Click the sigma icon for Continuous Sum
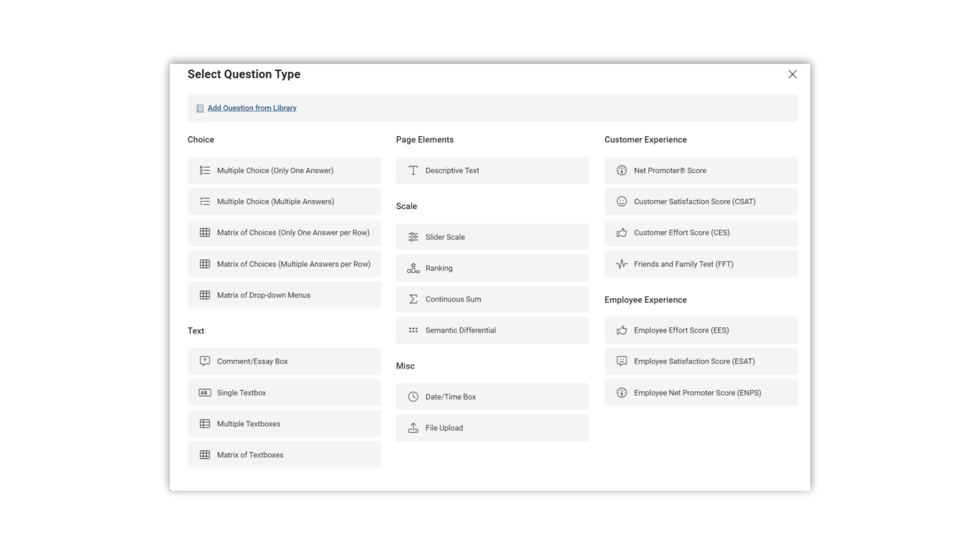 (413, 299)
